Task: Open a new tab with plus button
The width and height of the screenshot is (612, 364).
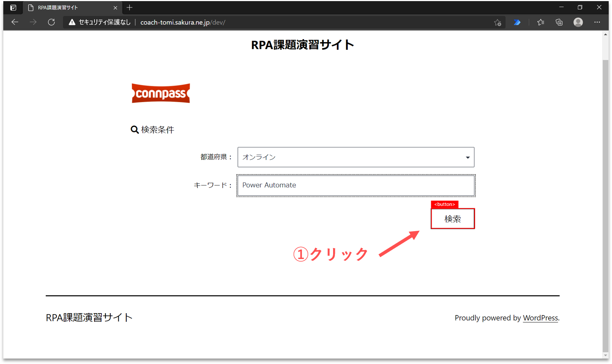Action: coord(130,8)
